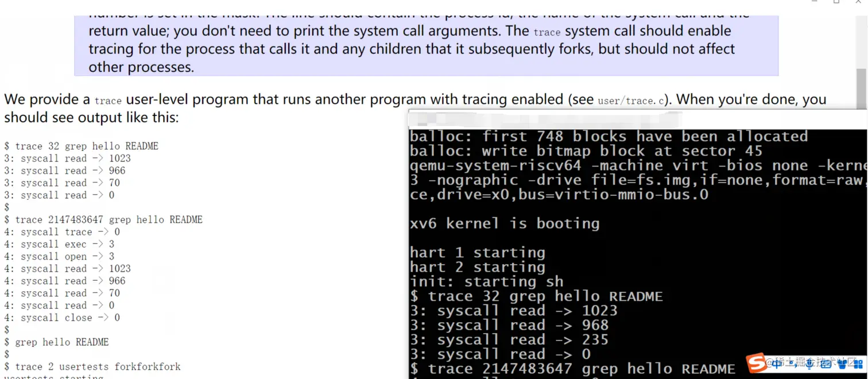
Task: Click terminal line 'init: starting sh'
Action: click(x=487, y=281)
